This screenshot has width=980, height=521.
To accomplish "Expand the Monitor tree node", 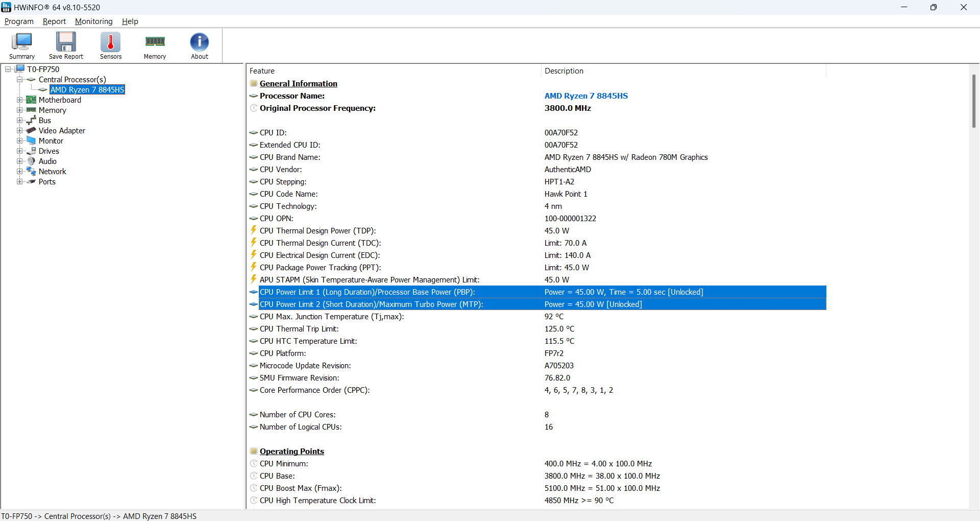I will [x=19, y=140].
